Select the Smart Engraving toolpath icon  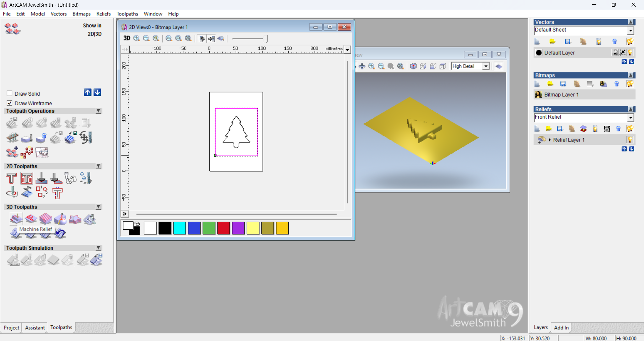pyautogui.click(x=71, y=178)
